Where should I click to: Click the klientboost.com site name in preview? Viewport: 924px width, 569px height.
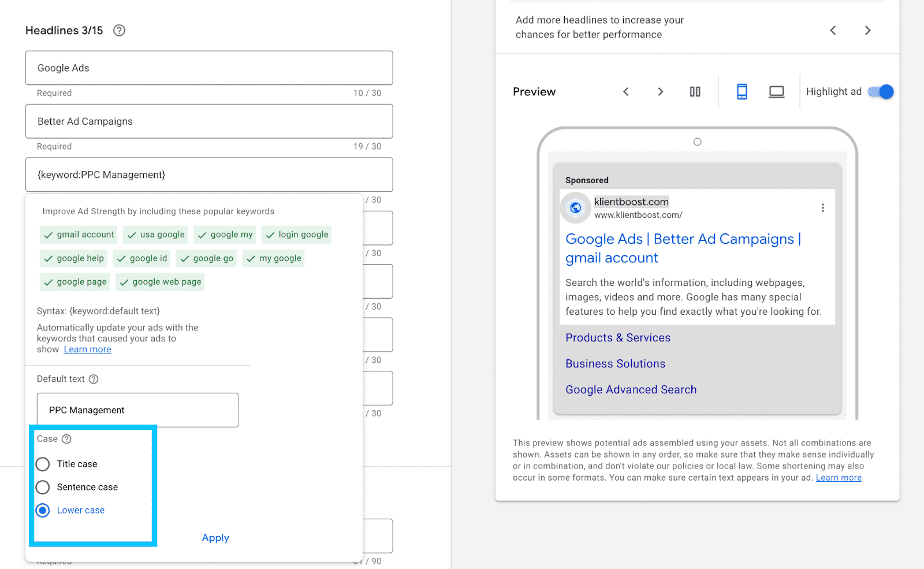pos(632,202)
